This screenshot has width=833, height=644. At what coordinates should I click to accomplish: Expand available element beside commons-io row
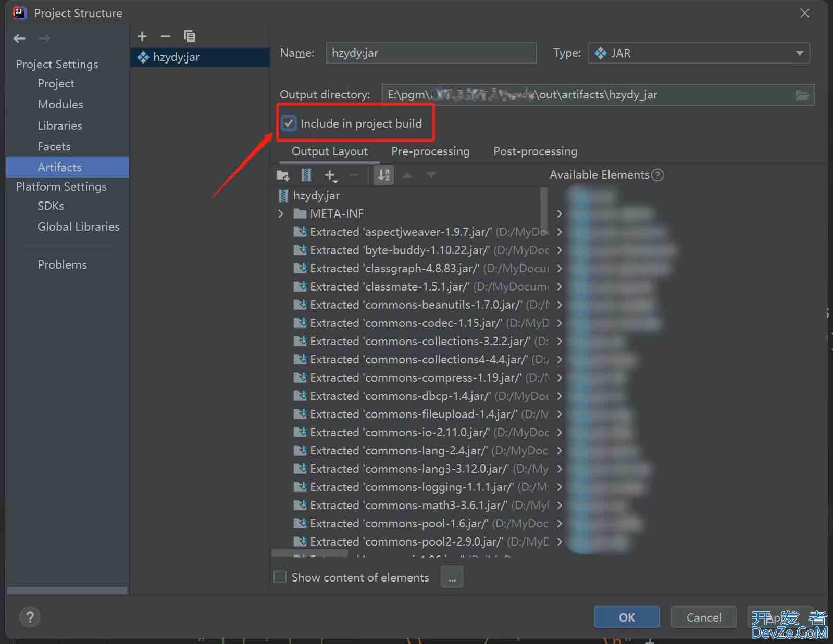(x=559, y=433)
